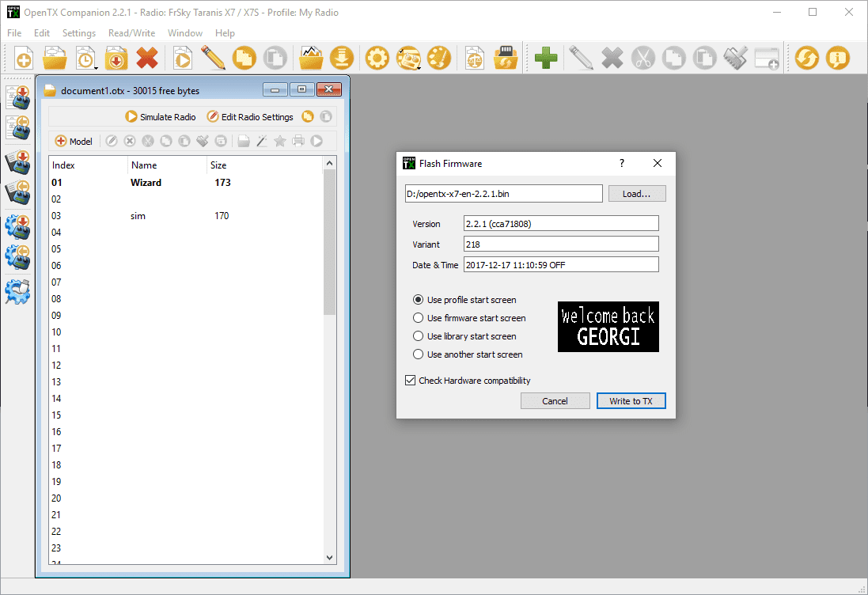Screen dimensions: 868x595
Task: Click the Name column header
Action: tap(167, 165)
